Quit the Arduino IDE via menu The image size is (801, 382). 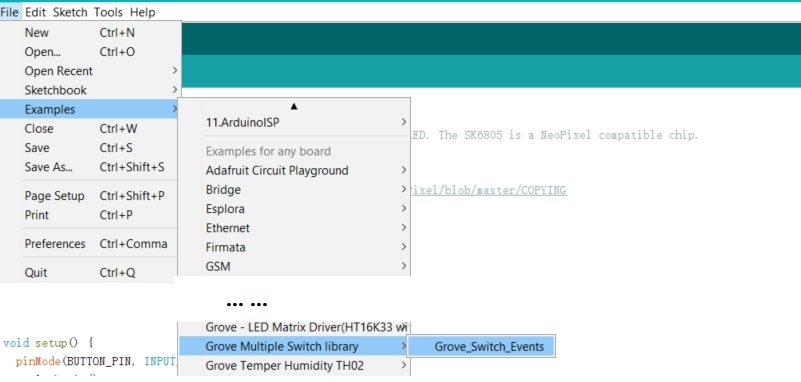(90, 273)
